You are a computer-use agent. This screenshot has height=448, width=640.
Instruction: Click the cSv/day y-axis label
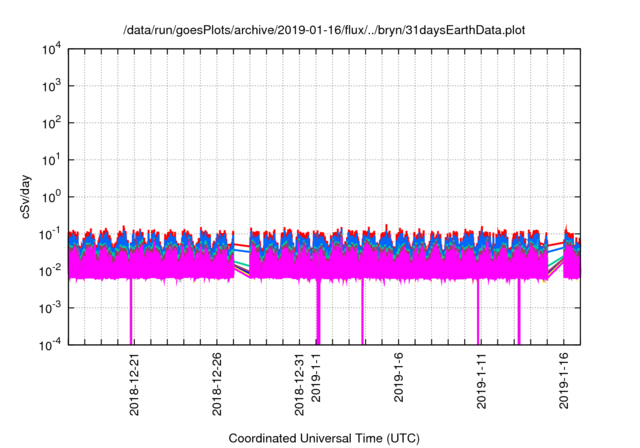tap(26, 197)
